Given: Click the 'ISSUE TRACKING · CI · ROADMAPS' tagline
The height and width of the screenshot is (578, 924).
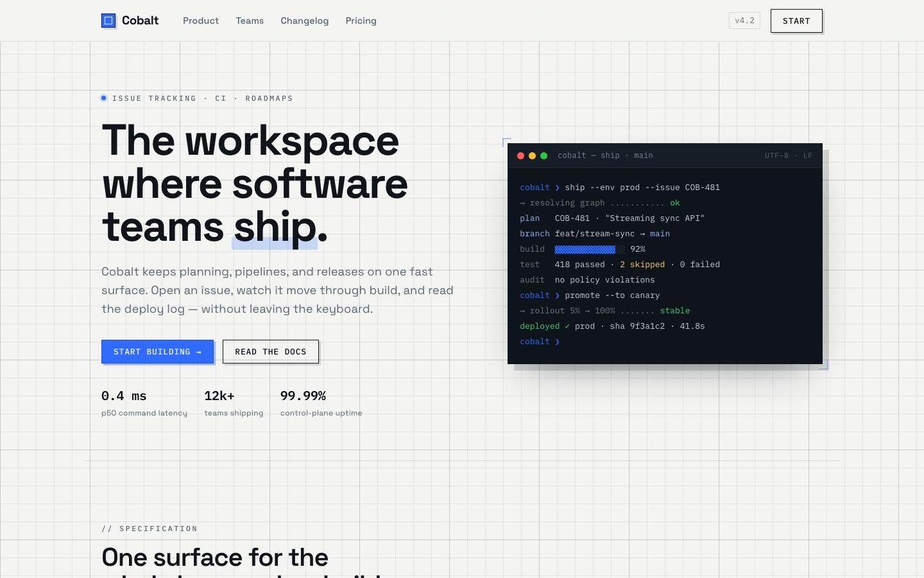Looking at the screenshot, I should 203,98.
